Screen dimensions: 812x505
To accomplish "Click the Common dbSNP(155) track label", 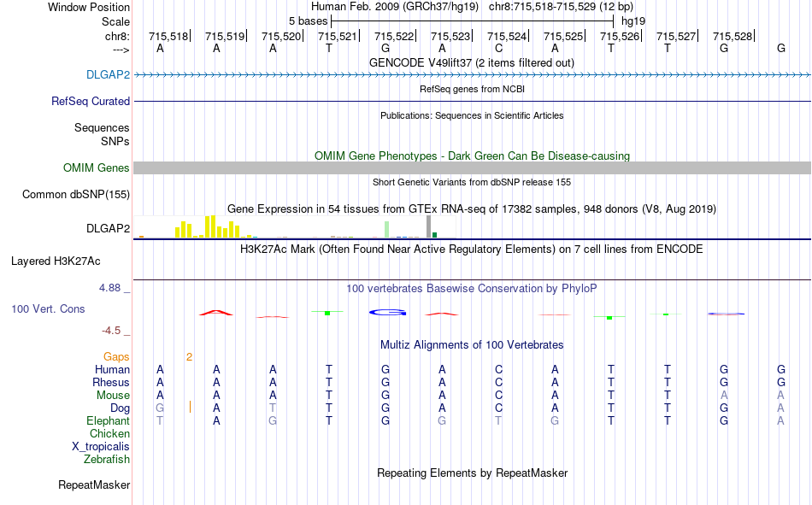I will click(x=76, y=194).
